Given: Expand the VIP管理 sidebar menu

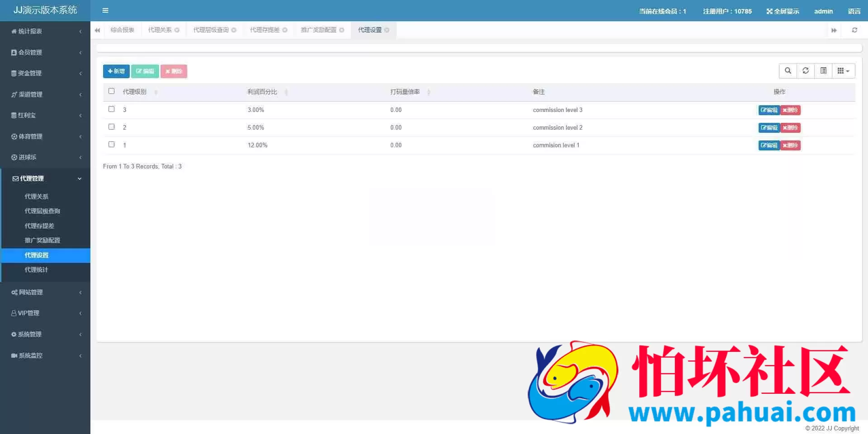Looking at the screenshot, I should tap(45, 313).
